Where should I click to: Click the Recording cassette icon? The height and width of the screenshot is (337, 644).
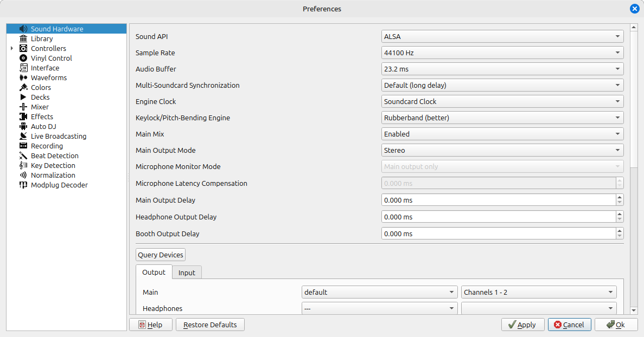click(23, 146)
